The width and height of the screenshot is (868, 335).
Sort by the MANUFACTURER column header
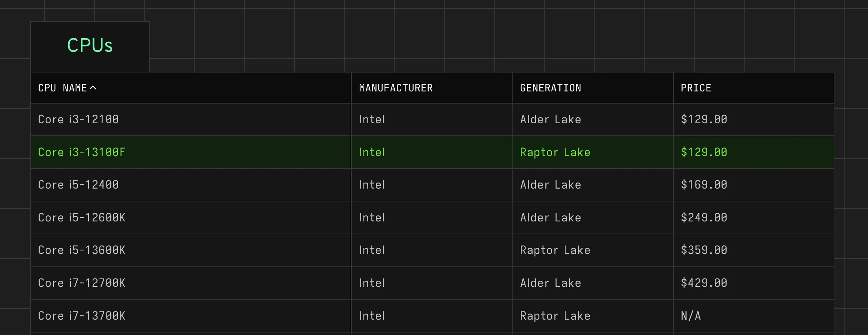[x=395, y=88]
